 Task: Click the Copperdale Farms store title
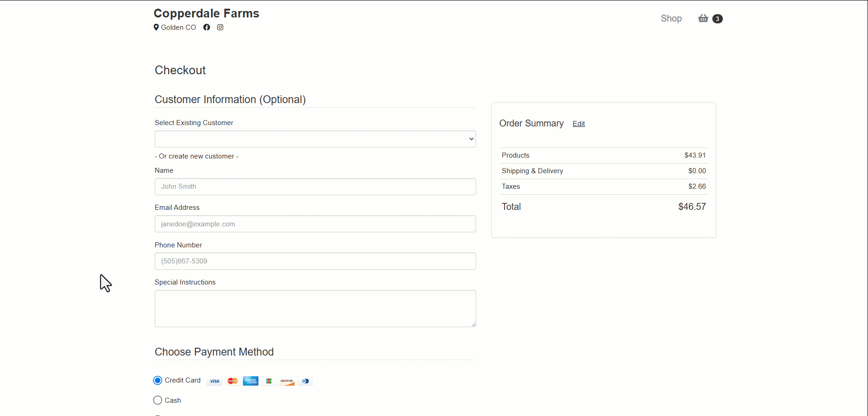[x=206, y=13]
